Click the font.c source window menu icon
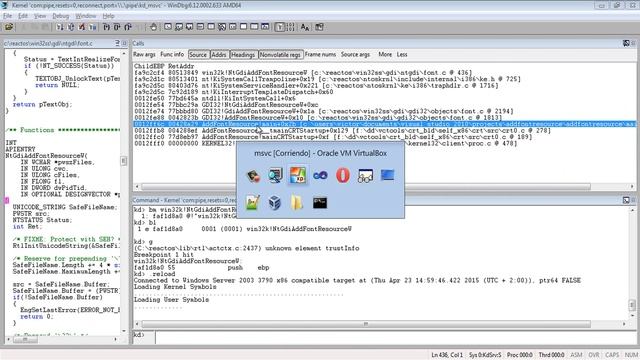This screenshot has height=360, width=640. click(x=117, y=43)
